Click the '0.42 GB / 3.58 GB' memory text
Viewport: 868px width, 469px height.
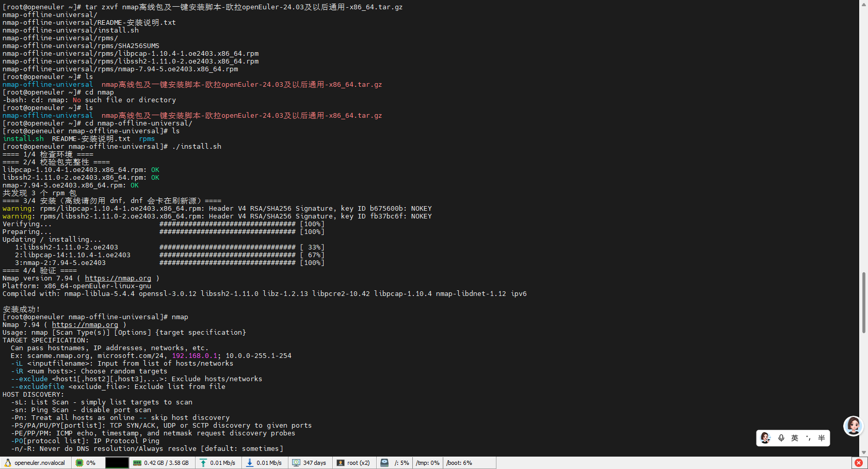pos(166,463)
